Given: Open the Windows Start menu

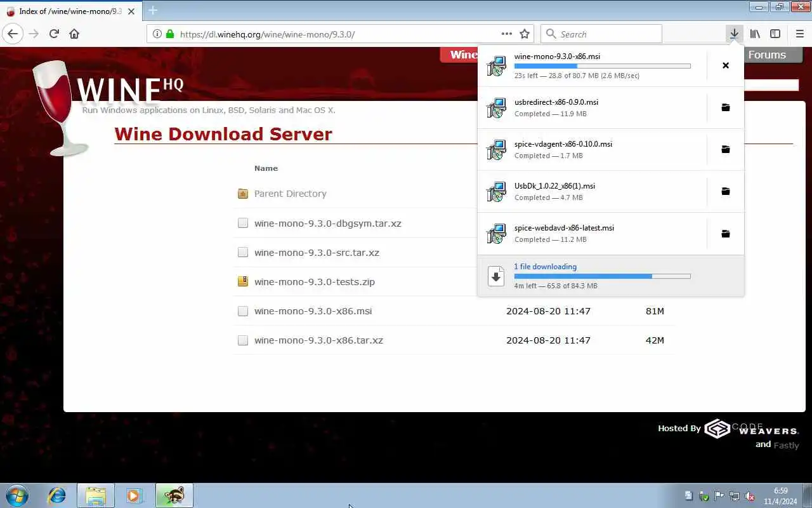Looking at the screenshot, I should pos(17,495).
